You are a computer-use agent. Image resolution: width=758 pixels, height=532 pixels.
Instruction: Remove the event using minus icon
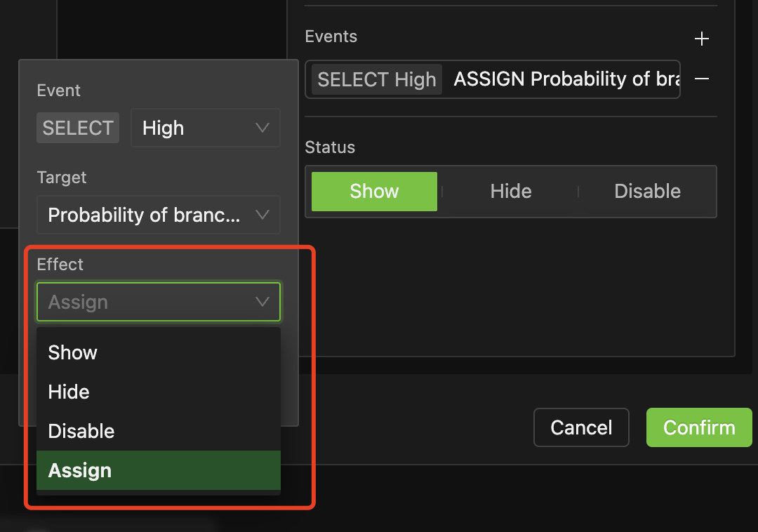[701, 79]
